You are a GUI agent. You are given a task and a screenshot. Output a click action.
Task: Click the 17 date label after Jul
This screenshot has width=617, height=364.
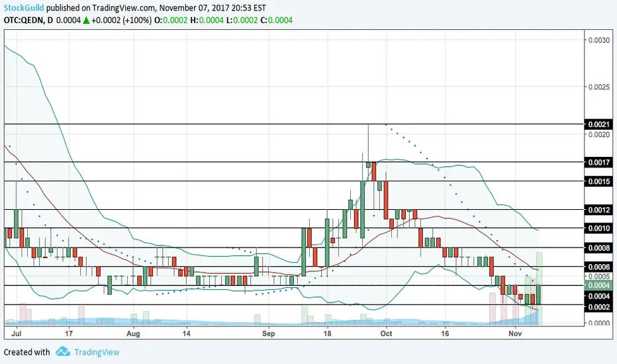[x=69, y=334]
